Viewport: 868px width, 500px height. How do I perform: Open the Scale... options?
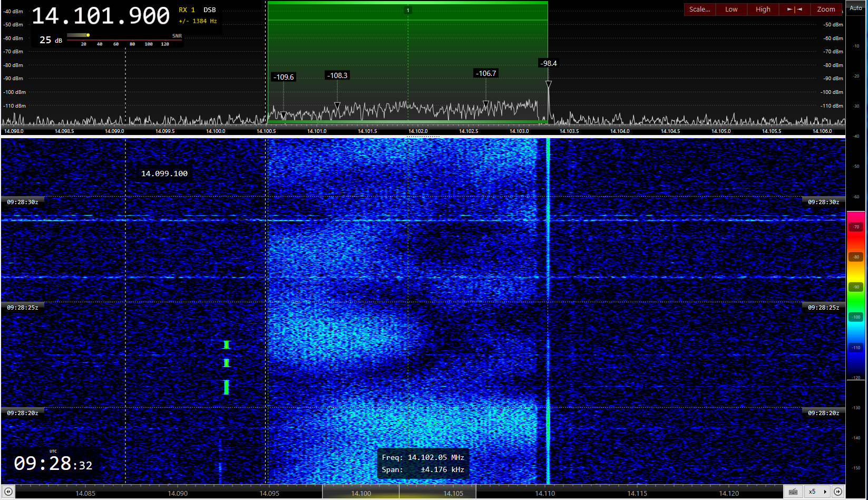click(699, 9)
